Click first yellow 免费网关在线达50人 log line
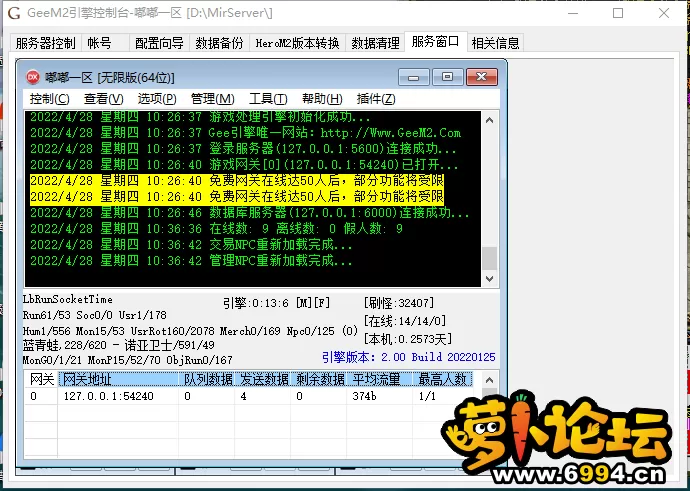The height and width of the screenshot is (491, 690). tap(237, 181)
